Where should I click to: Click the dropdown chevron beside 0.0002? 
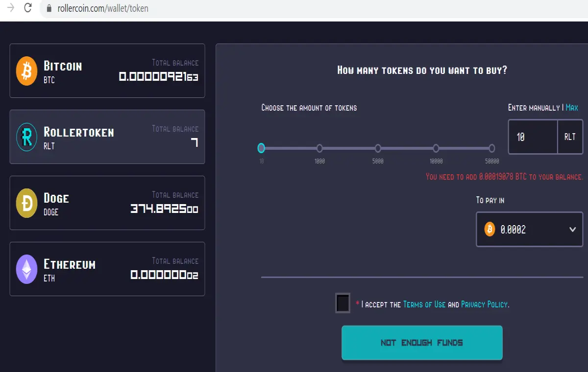coord(572,229)
